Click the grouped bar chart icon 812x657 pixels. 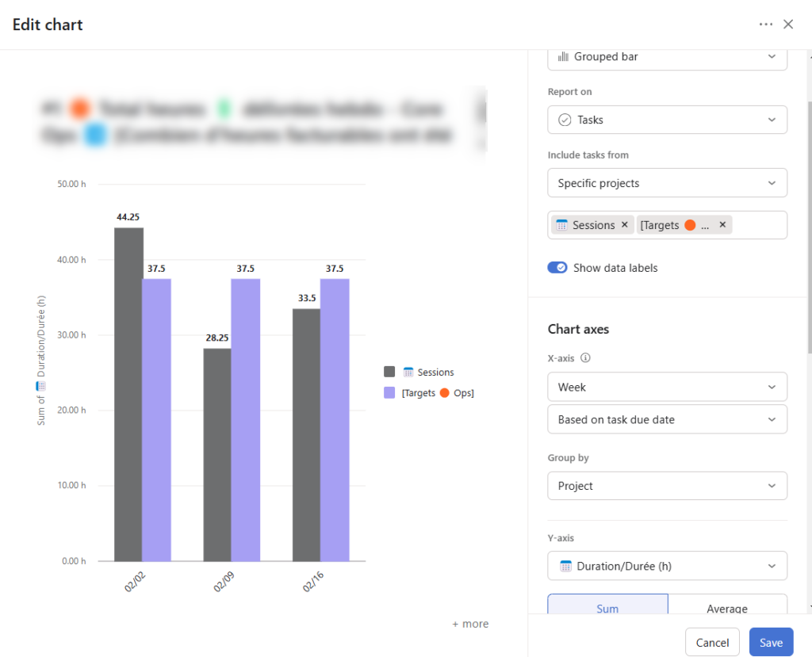[x=565, y=57]
